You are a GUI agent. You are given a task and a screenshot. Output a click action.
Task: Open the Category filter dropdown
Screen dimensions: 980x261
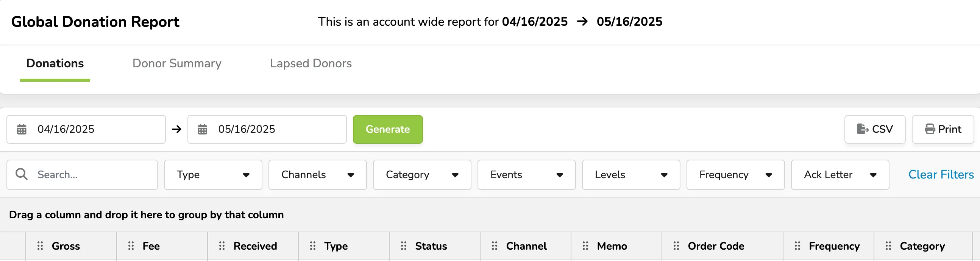[x=422, y=175]
